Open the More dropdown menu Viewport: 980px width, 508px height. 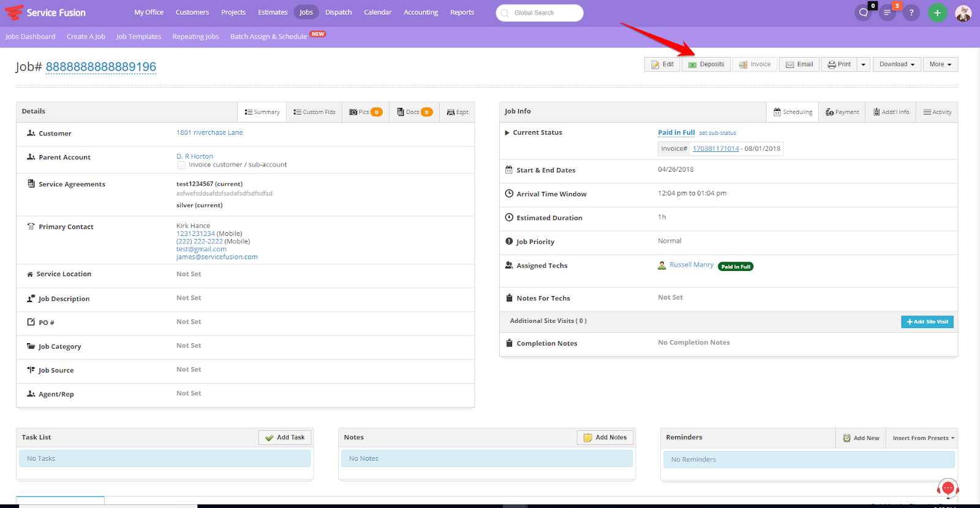(x=940, y=64)
